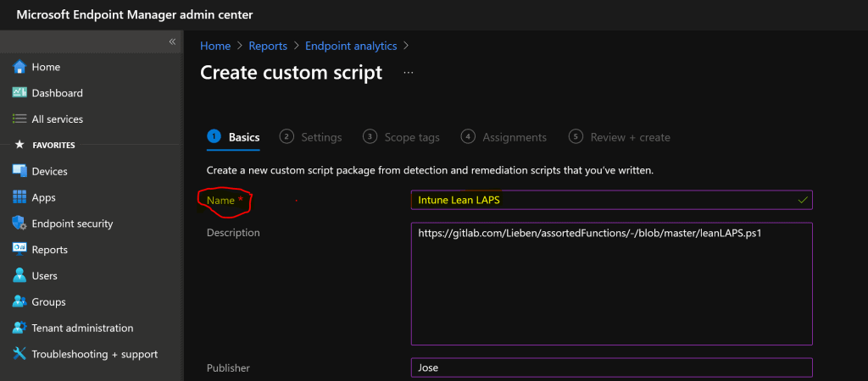Image resolution: width=868 pixels, height=381 pixels.
Task: Click the Publisher field label
Action: 228,367
